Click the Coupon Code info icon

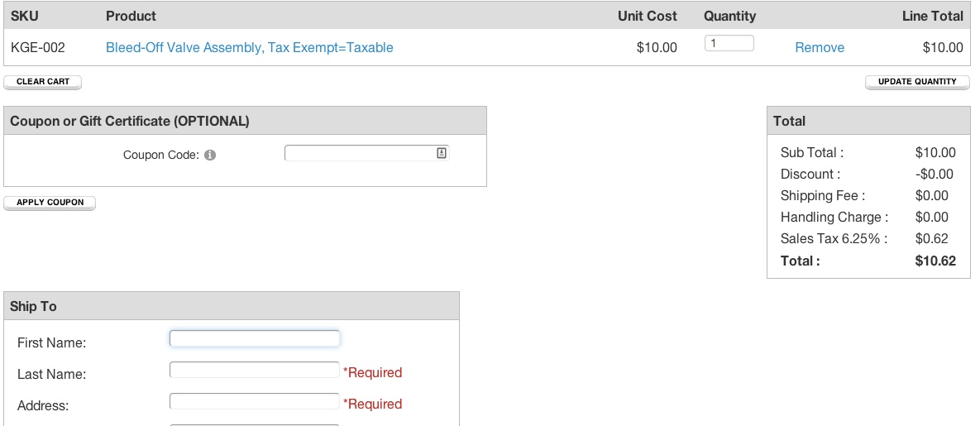[210, 156]
